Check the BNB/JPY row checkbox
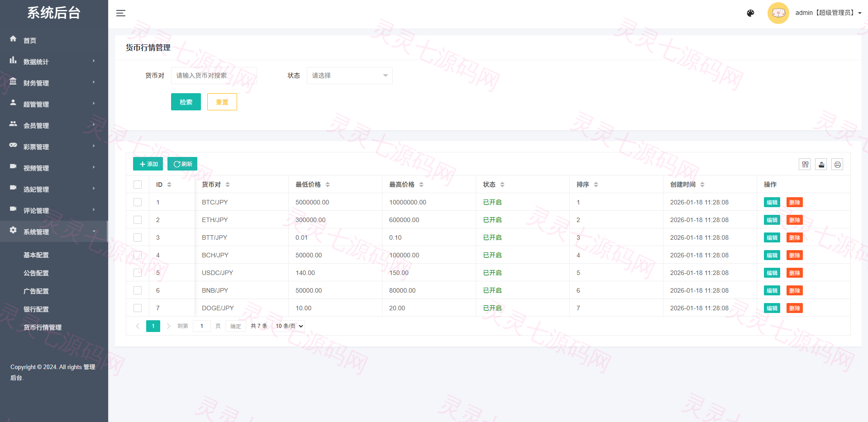 click(x=138, y=290)
